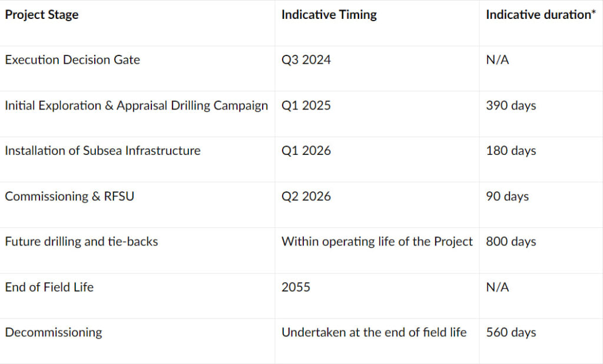This screenshot has width=603, height=364.
Task: Select the 560 days decommissioning duration
Action: pos(511,332)
